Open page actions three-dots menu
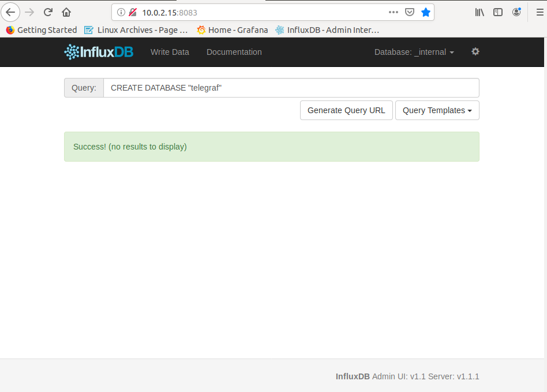547x392 pixels. click(393, 12)
